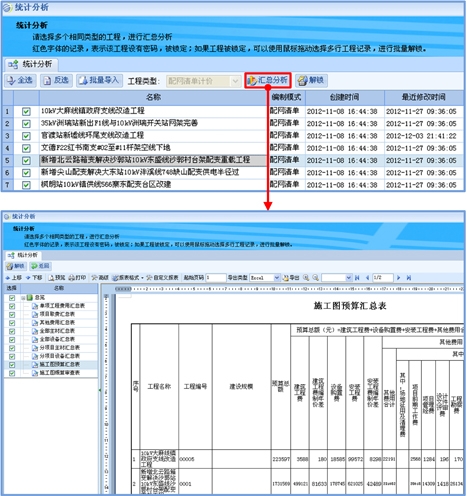Click the 返回 return button

[x=40, y=266]
